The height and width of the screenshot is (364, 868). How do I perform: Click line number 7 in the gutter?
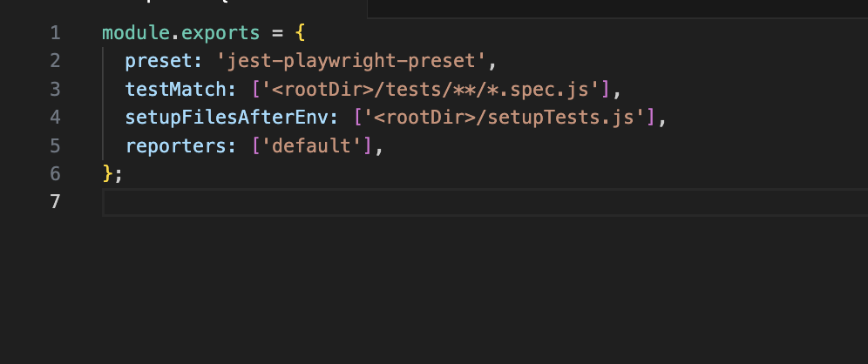55,202
